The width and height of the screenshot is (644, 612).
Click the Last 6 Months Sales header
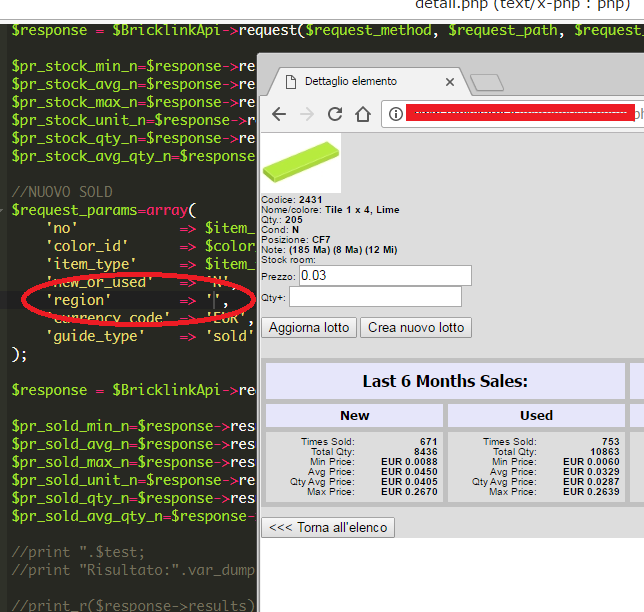click(x=445, y=381)
